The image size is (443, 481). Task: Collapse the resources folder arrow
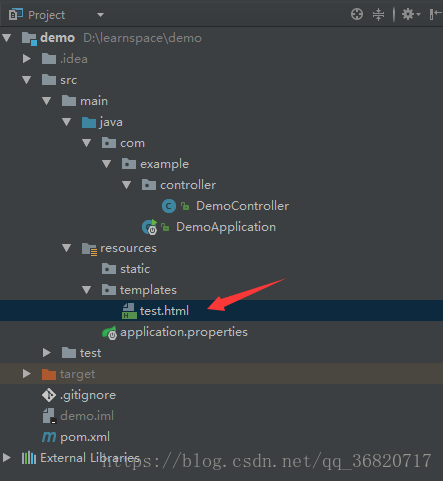67,248
